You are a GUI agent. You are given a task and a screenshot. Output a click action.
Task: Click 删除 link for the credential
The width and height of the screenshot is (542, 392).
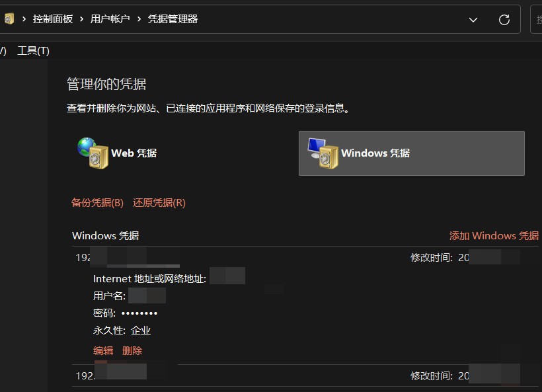click(132, 351)
